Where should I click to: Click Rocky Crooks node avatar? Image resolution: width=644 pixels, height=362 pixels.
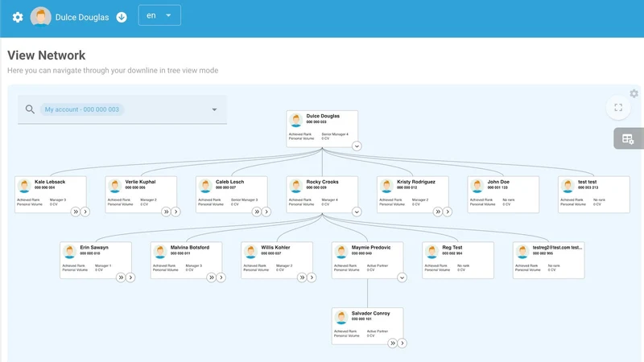(295, 186)
